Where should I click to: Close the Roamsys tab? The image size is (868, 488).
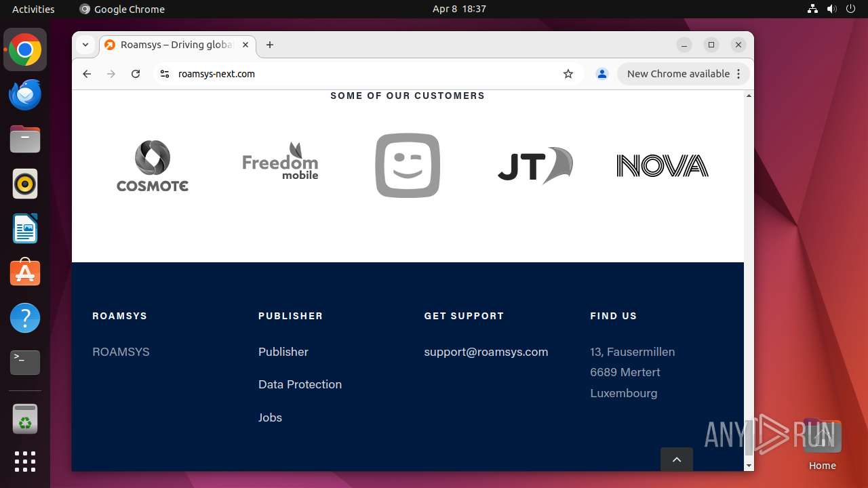[x=245, y=45]
